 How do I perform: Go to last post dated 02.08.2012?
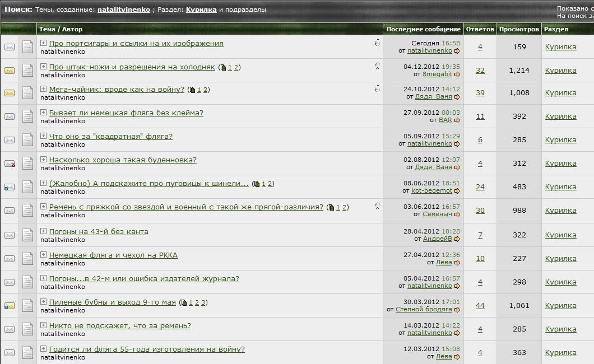click(457, 167)
